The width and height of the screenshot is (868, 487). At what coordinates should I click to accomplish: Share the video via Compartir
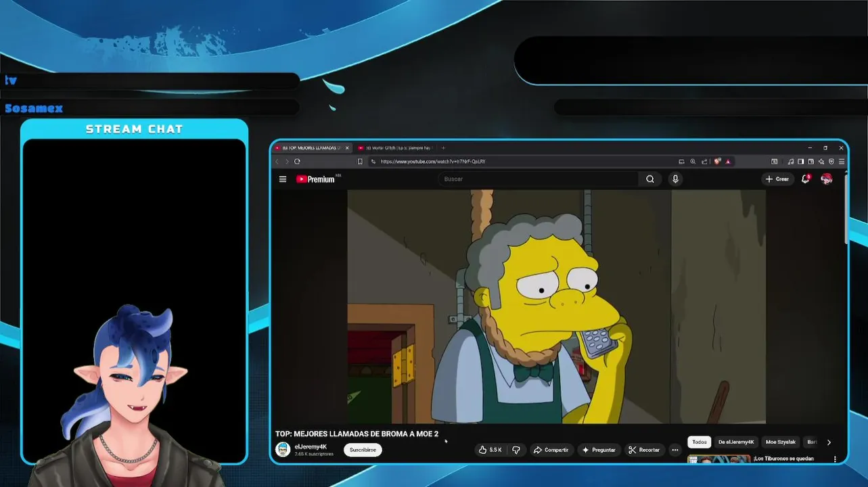point(551,450)
